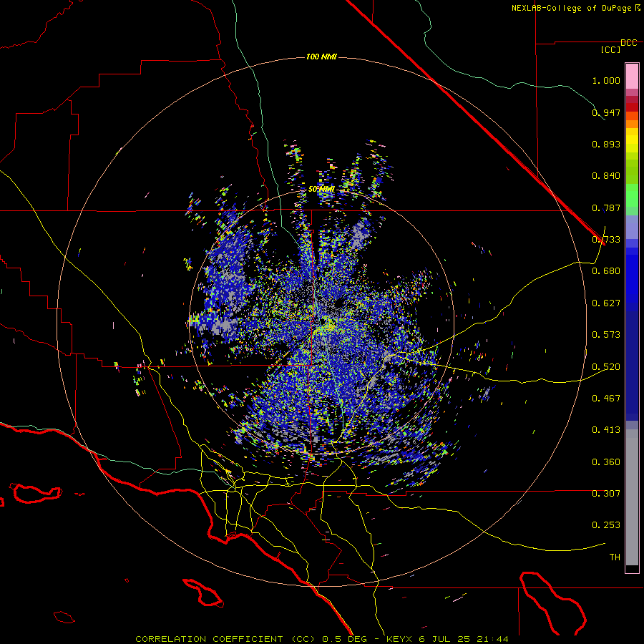This screenshot has height=644, width=644.
Task: Click the 0.413 legend value
Action: [606, 430]
